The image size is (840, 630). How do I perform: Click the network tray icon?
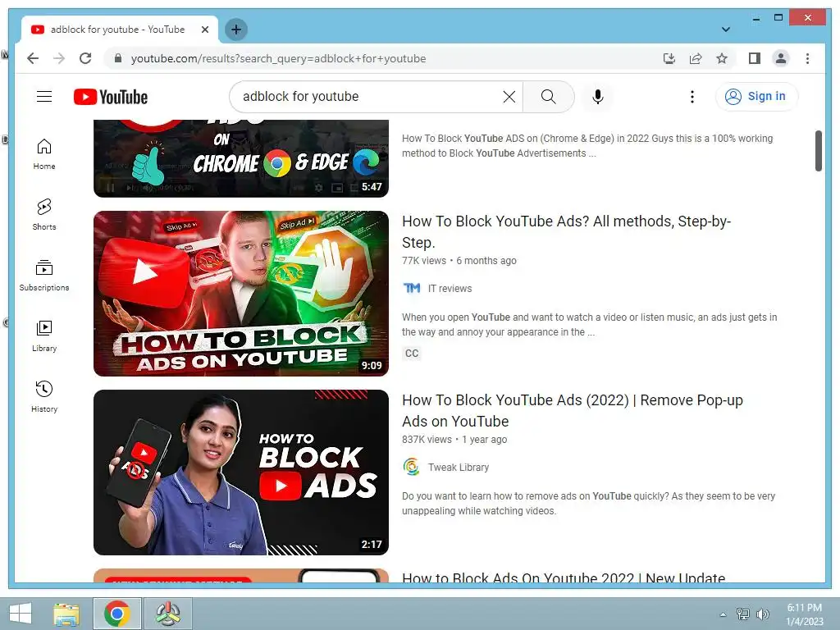[x=743, y=614]
